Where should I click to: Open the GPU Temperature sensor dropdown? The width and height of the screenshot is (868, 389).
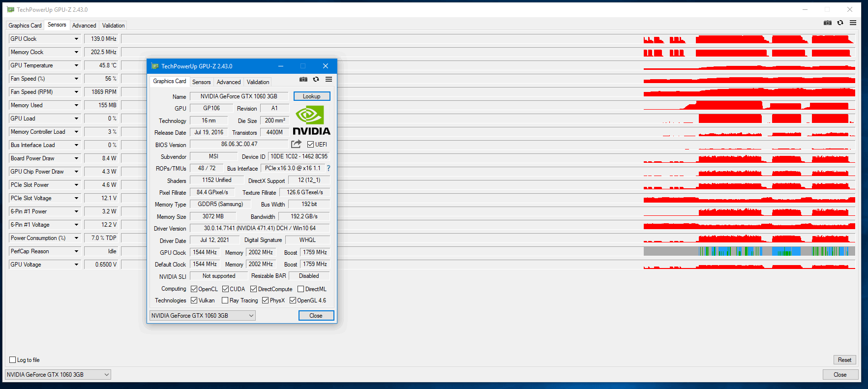(x=76, y=65)
